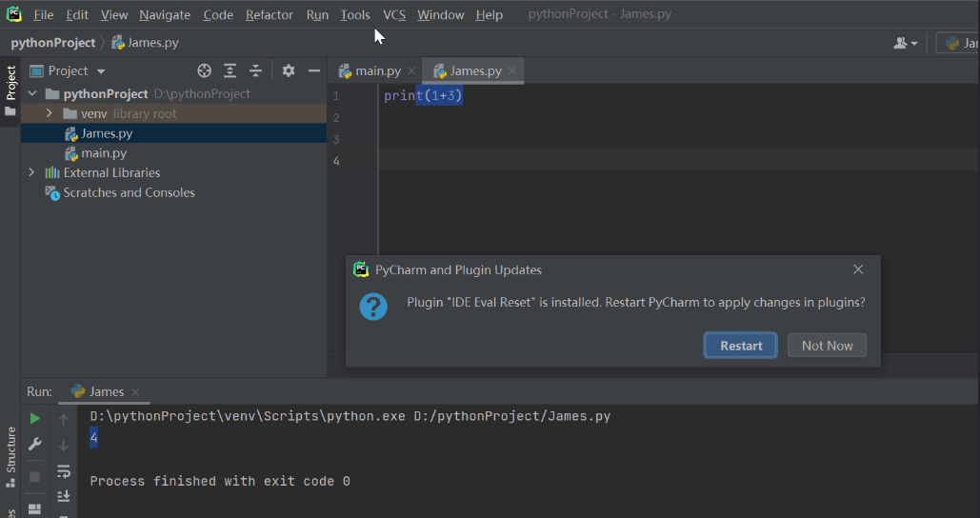Open the Refactor menu

pos(269,14)
